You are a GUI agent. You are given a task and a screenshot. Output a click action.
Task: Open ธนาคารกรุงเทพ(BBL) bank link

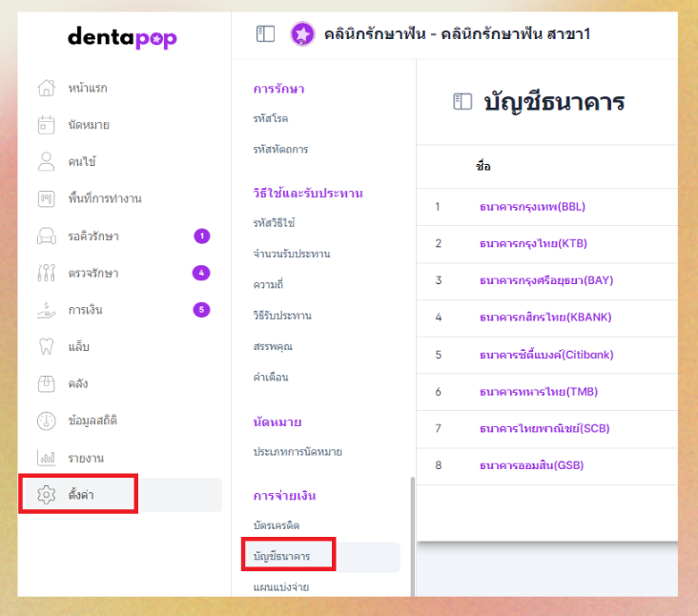click(532, 207)
